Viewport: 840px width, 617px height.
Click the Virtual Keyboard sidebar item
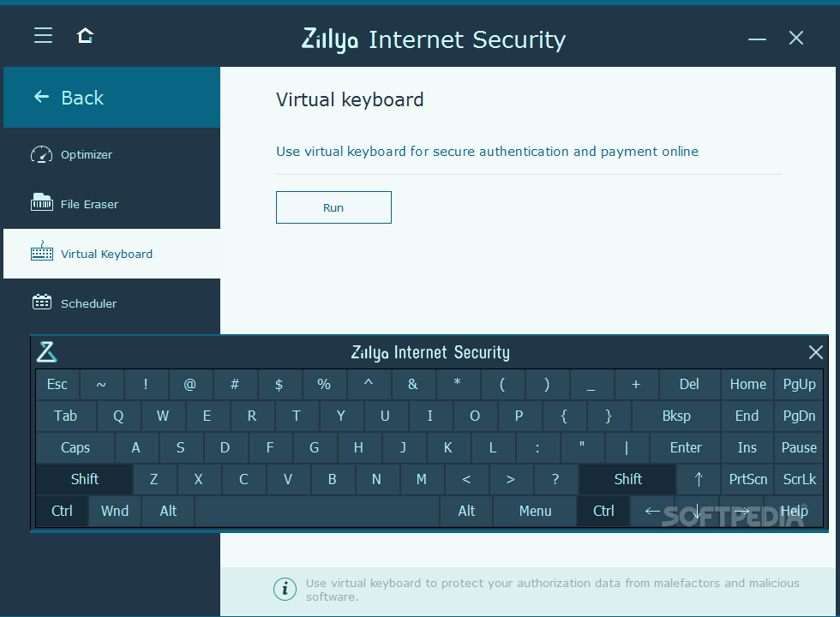[x=106, y=255]
